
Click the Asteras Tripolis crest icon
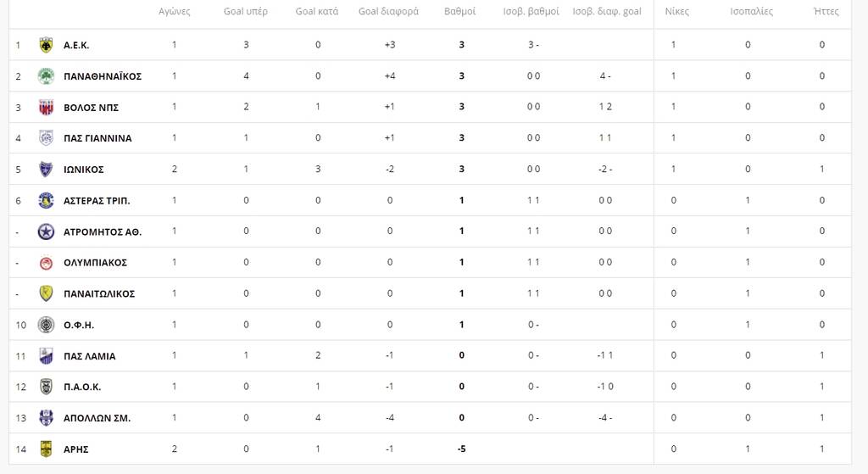coord(46,200)
